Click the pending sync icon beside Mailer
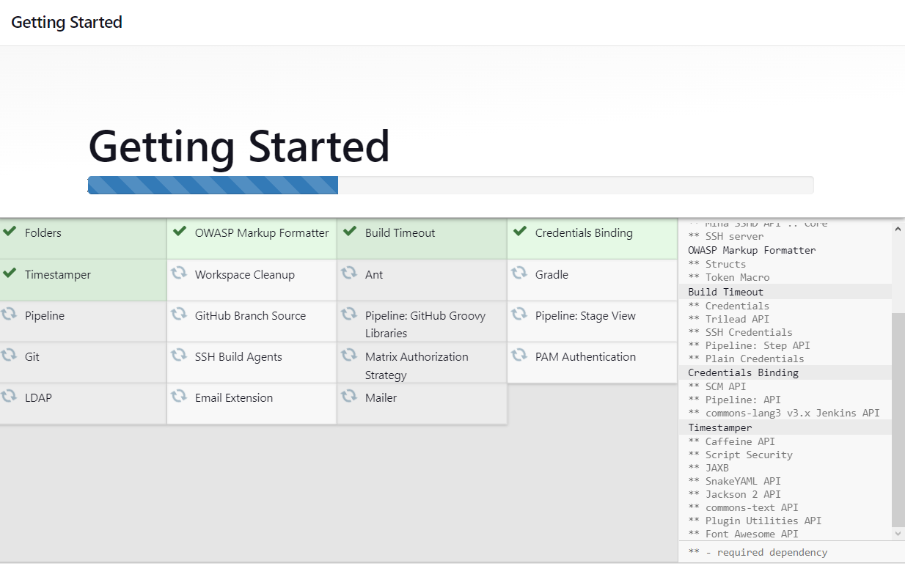 pyautogui.click(x=349, y=397)
